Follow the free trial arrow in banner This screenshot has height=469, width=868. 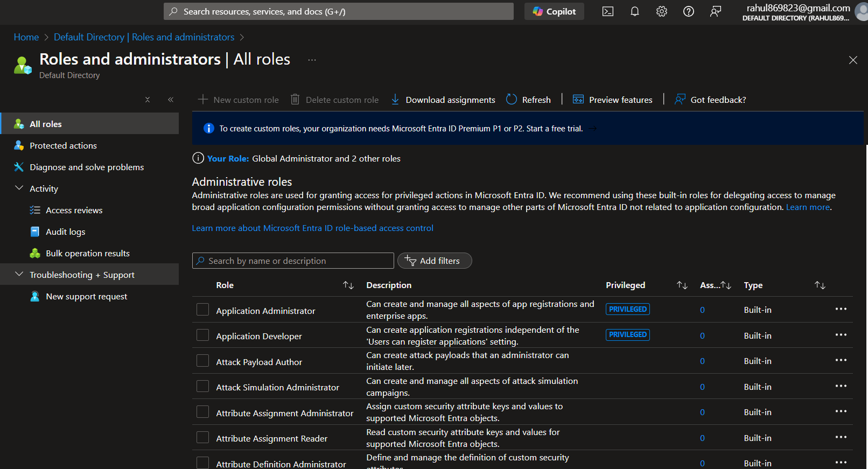click(593, 128)
